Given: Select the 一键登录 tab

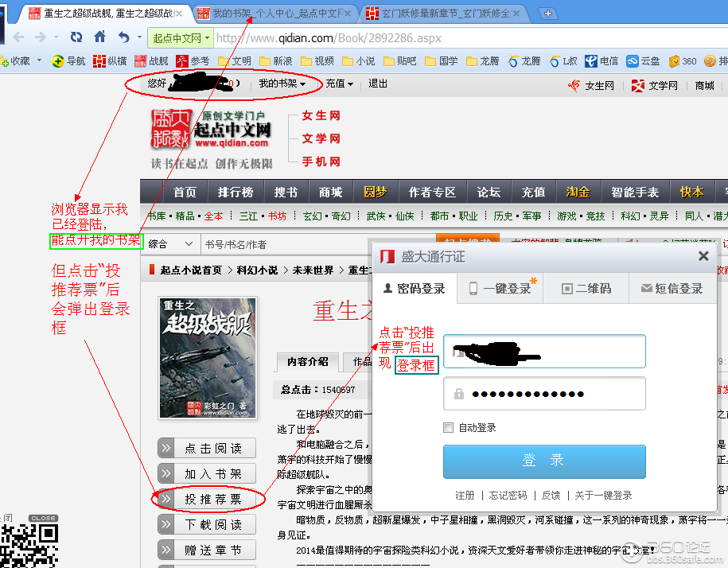Looking at the screenshot, I should (500, 289).
